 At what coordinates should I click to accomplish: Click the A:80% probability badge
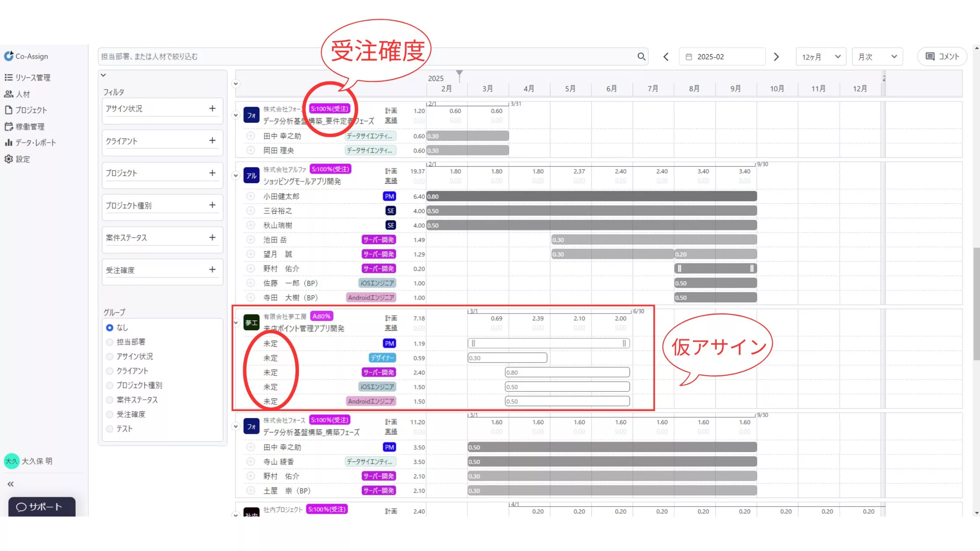coord(322,316)
